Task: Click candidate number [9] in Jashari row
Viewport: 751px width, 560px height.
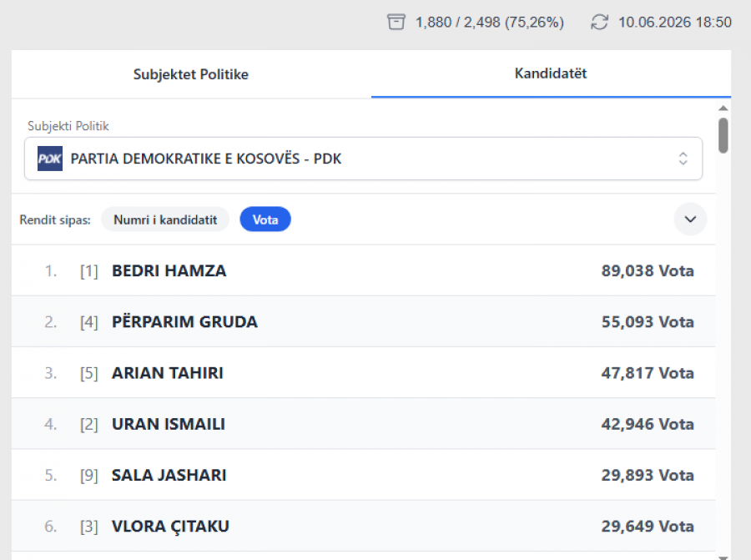Action: [89, 476]
